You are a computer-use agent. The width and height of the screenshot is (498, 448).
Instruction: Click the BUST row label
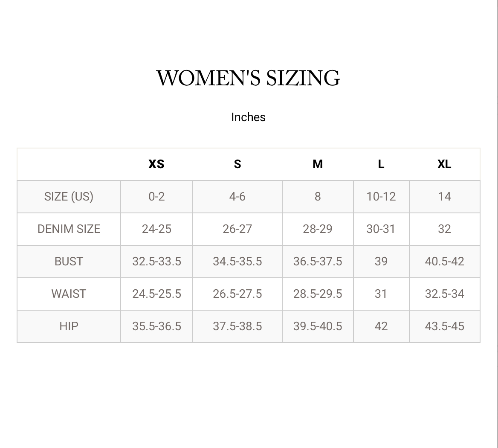pyautogui.click(x=69, y=262)
